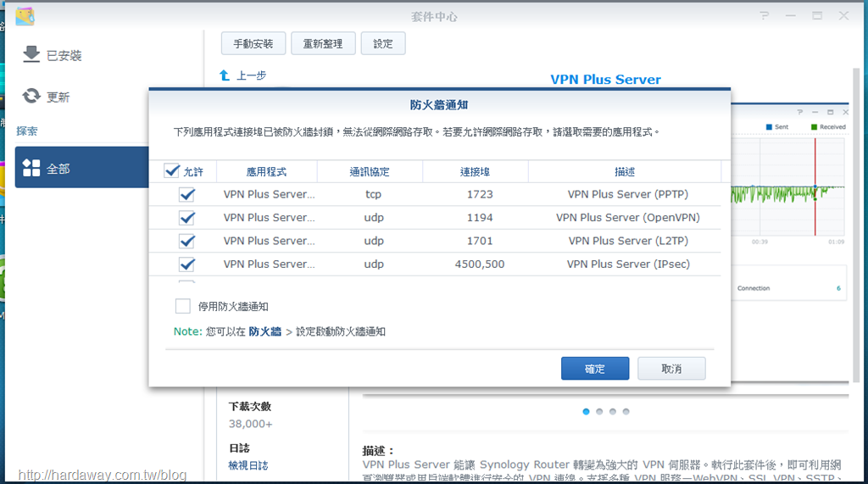Uncheck the L2TP port 1701 row
The height and width of the screenshot is (484, 868).
click(x=187, y=241)
